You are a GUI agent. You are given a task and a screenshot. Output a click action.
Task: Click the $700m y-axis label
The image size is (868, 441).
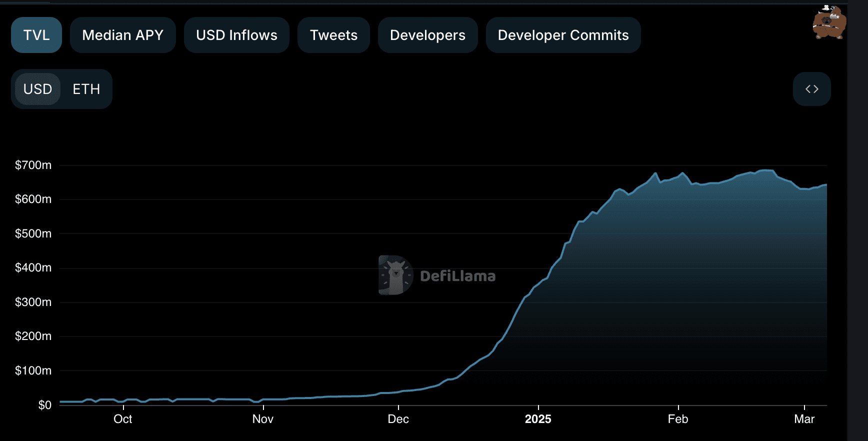(x=33, y=165)
